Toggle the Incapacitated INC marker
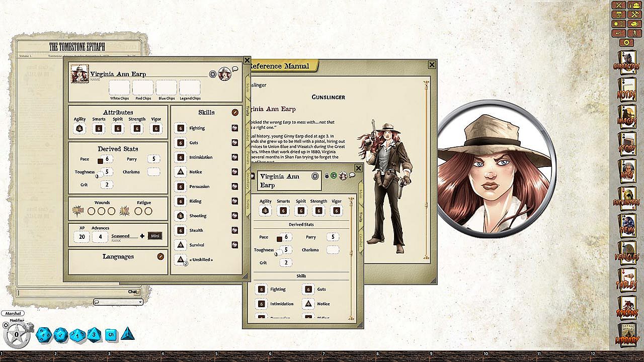The image size is (644, 362). (125, 211)
